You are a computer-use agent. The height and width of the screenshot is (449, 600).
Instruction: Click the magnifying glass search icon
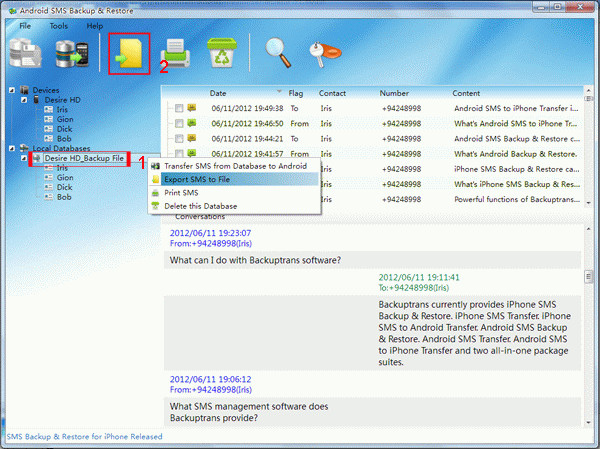pyautogui.click(x=278, y=53)
